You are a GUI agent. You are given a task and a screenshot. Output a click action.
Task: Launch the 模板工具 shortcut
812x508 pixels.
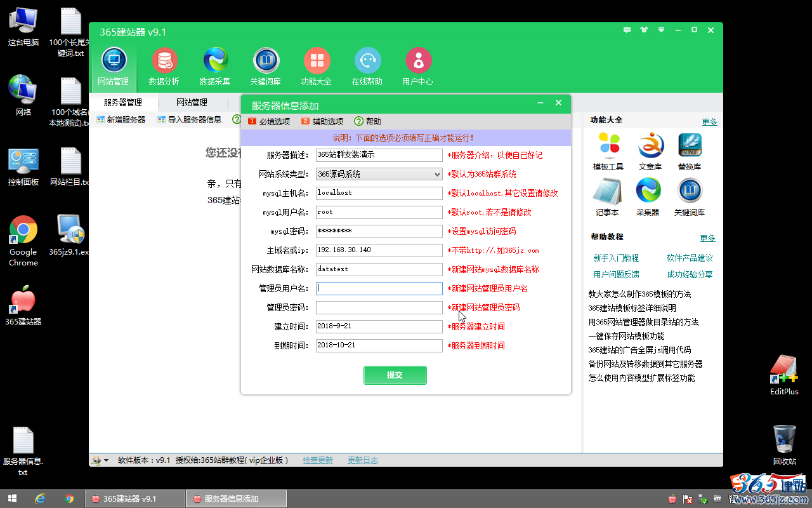608,151
